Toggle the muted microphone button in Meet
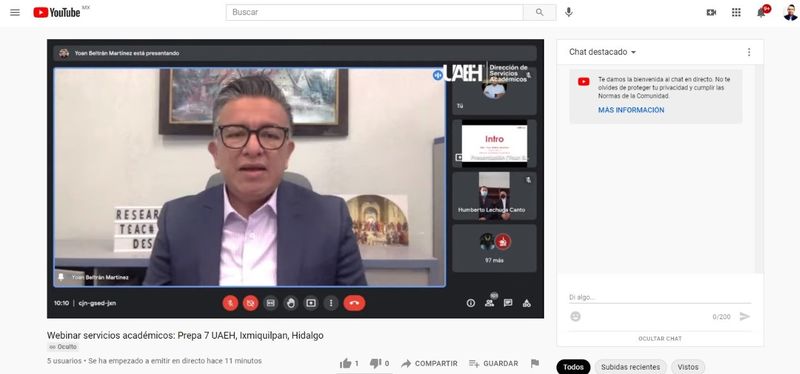 pos(230,303)
